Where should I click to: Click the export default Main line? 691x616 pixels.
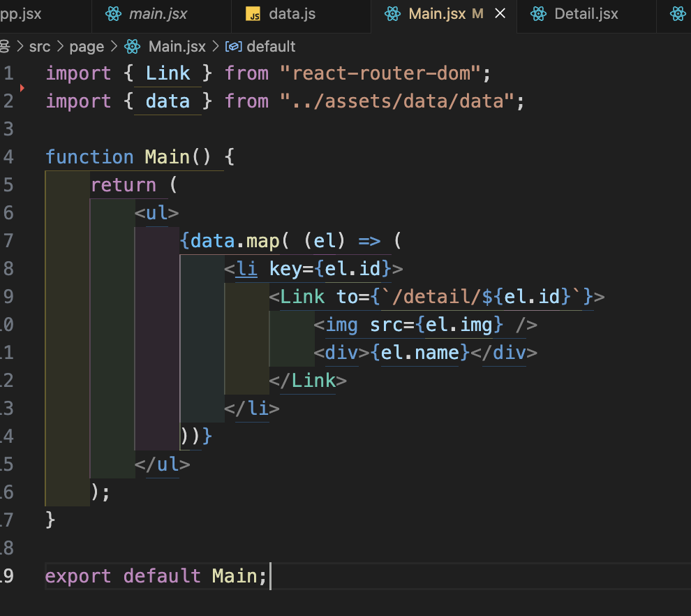tap(156, 576)
